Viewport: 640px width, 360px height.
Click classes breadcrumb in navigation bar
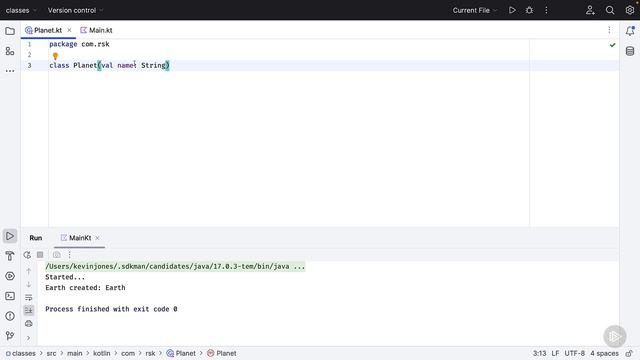point(20,353)
